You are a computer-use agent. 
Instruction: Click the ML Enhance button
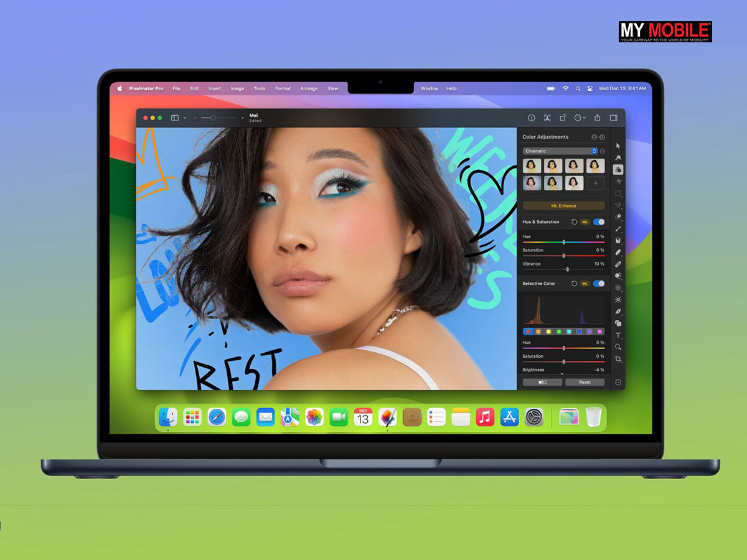[x=563, y=206]
